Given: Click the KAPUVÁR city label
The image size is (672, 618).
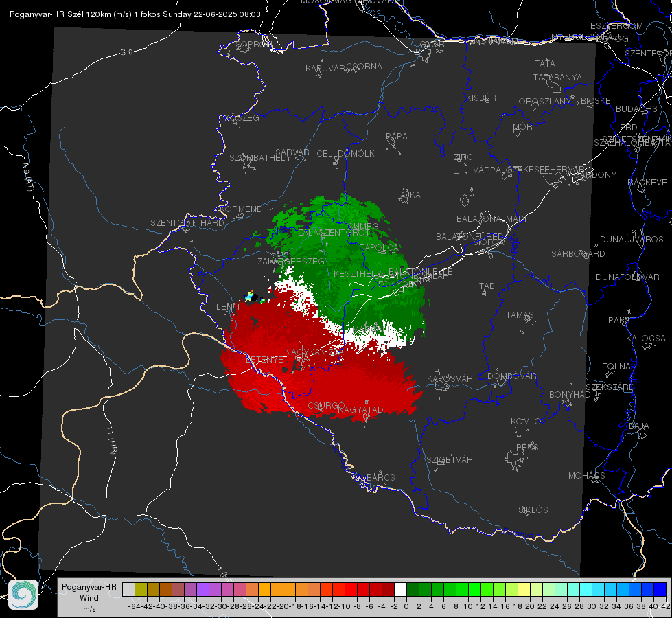Looking at the screenshot, I should pyautogui.click(x=326, y=69).
